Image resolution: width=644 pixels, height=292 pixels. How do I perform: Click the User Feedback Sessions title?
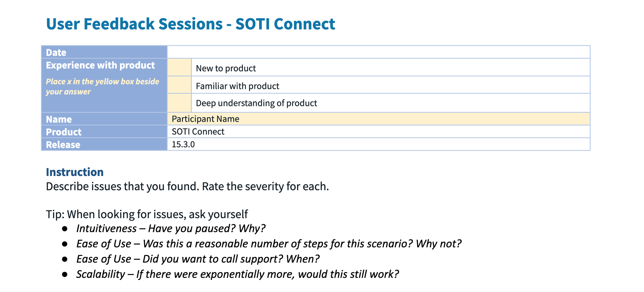(x=190, y=24)
